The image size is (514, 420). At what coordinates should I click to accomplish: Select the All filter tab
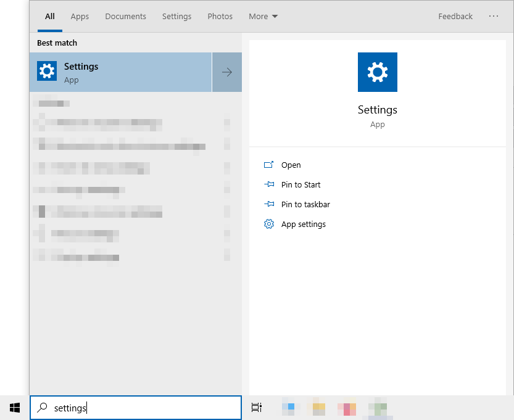coord(50,17)
